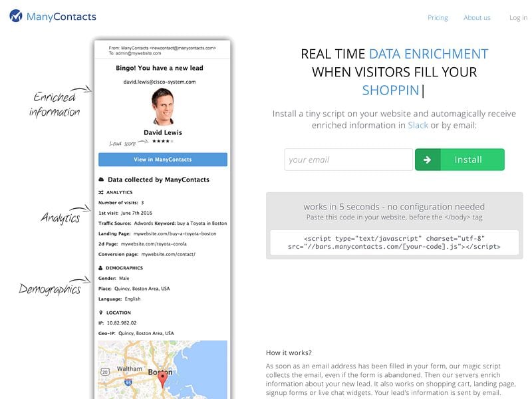Screen dimensions: 532x399
Task: Click the Paste this code instruction text
Action: point(394,217)
